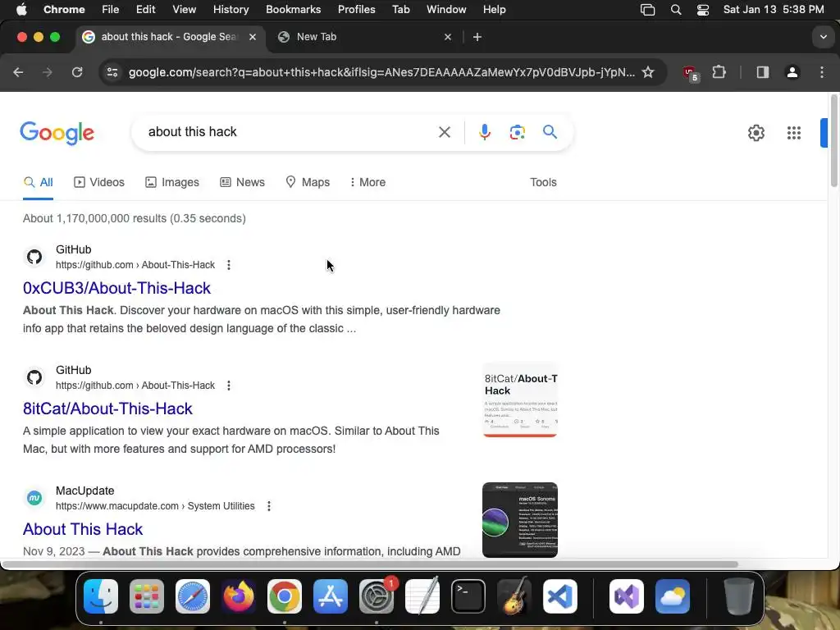Open options for MacUpdate result

(x=269, y=505)
